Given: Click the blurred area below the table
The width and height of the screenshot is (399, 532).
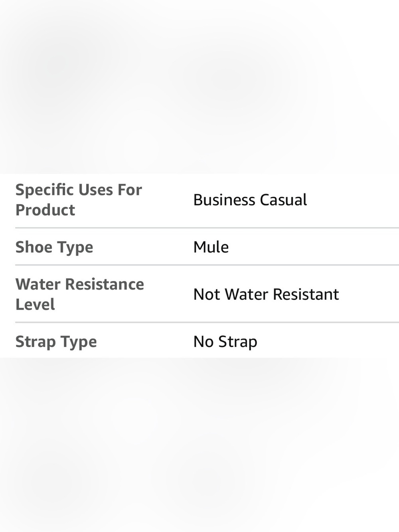Looking at the screenshot, I should [199, 445].
